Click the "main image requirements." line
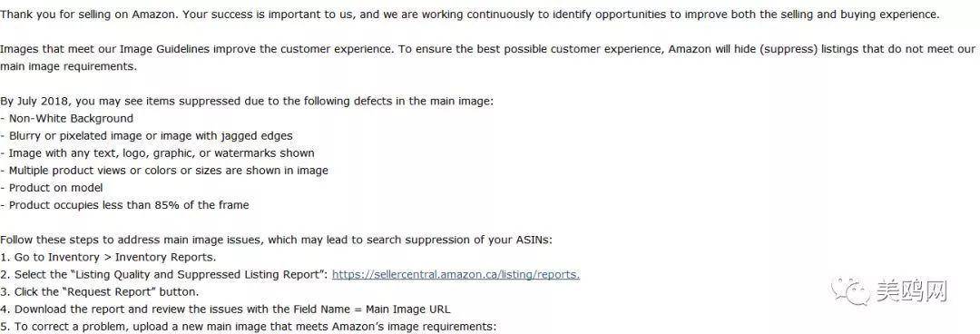This screenshot has height=334, width=980. 68,65
